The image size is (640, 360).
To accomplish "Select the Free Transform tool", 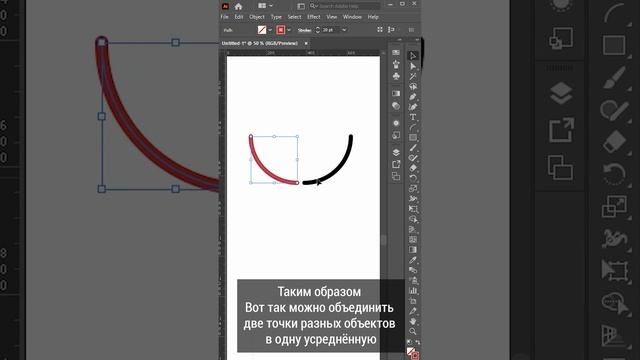I will coord(413,209).
